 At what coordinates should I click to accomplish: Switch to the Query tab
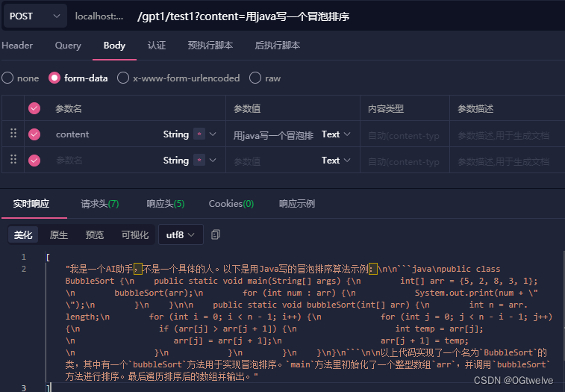coord(68,46)
